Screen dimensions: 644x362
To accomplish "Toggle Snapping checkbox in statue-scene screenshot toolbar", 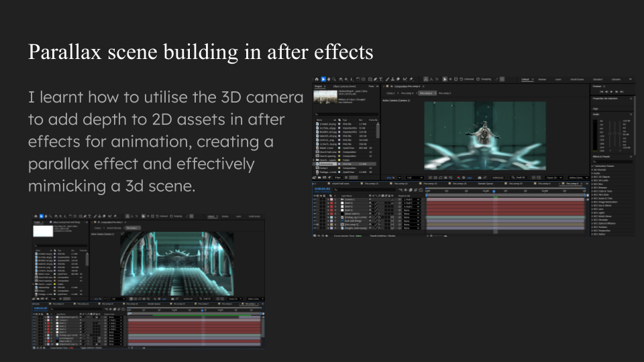I will click(478, 79).
